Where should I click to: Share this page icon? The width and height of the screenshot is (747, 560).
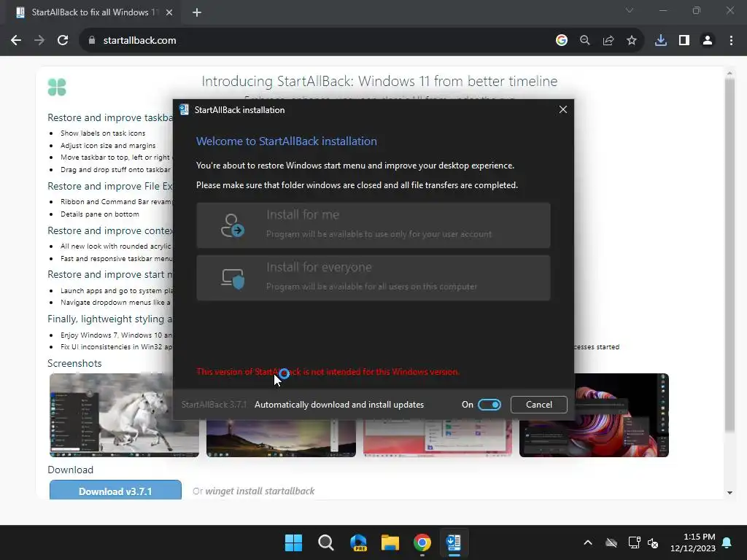pyautogui.click(x=608, y=41)
